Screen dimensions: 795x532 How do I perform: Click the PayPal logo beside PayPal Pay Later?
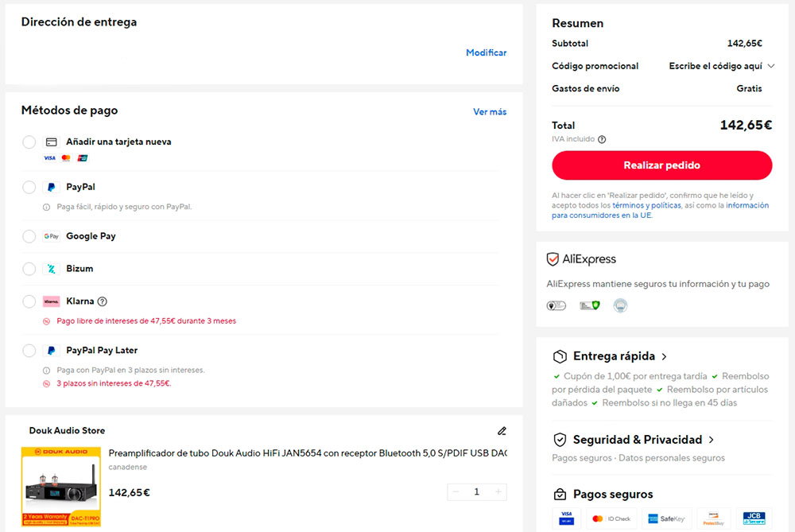tap(51, 351)
